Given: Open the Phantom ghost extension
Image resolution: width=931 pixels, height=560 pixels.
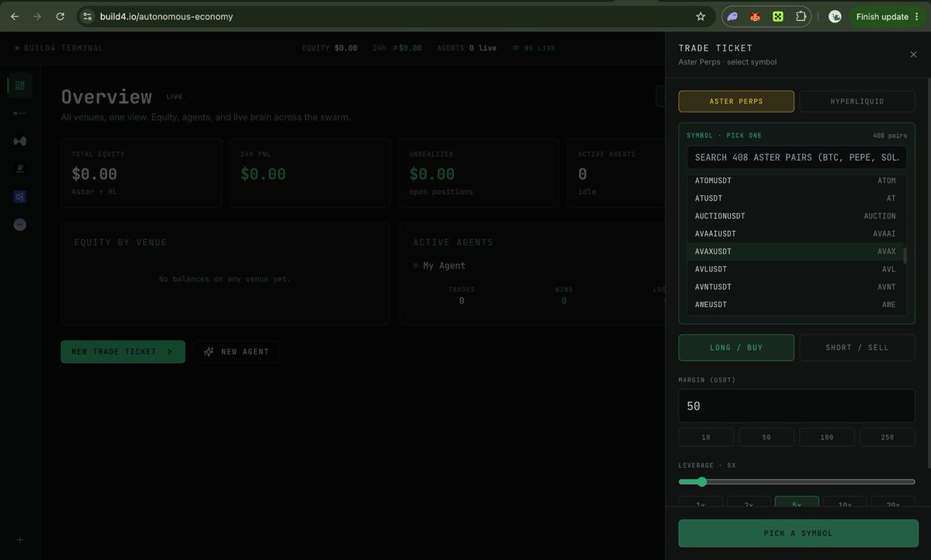Looking at the screenshot, I should (732, 16).
